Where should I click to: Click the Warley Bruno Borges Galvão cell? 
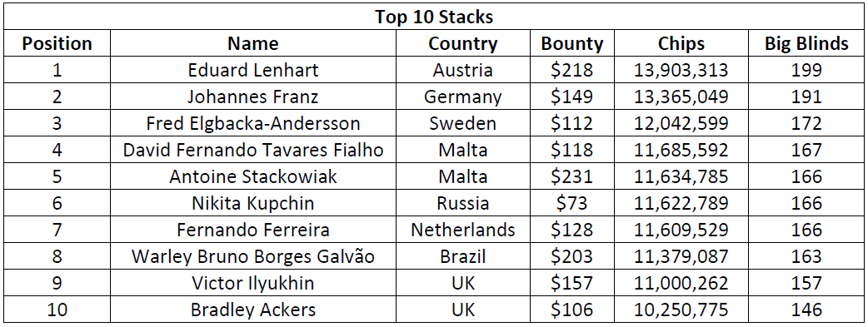coord(253,256)
